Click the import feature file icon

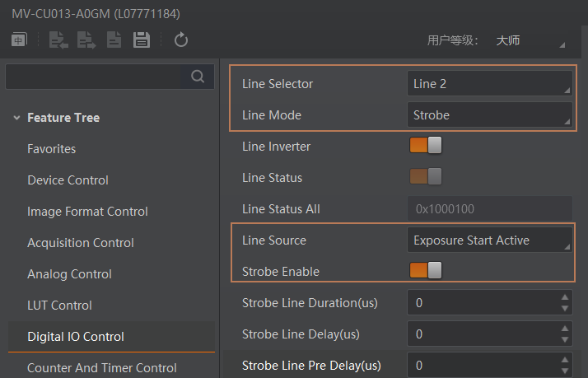pyautogui.click(x=58, y=40)
